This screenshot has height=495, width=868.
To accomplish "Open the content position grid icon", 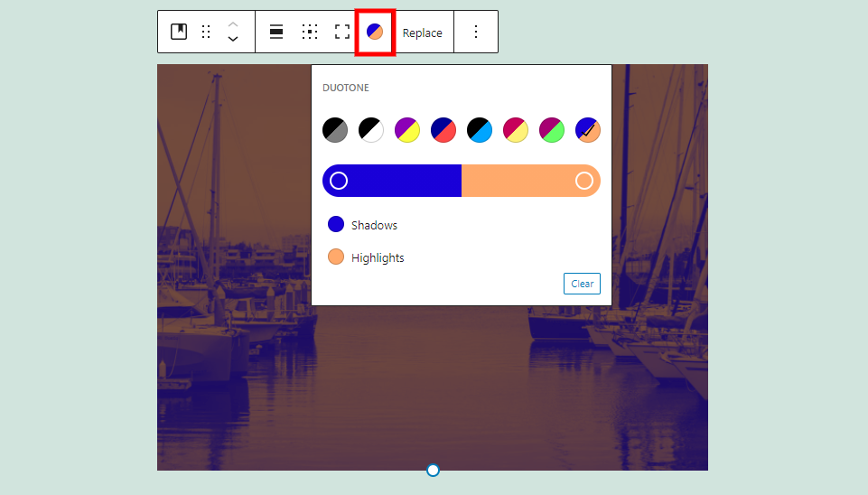I will click(x=310, y=32).
